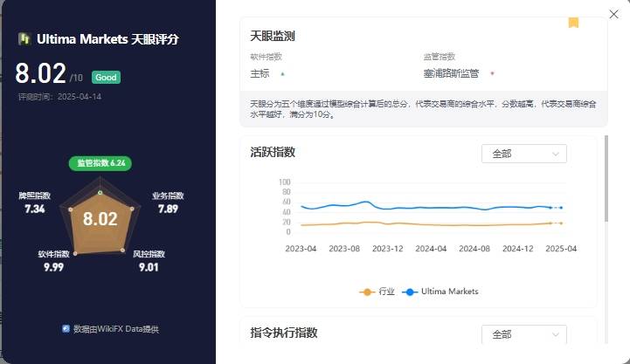This screenshot has width=630, height=364.
Task: Click the 2024-12 axis label
Action: [518, 249]
